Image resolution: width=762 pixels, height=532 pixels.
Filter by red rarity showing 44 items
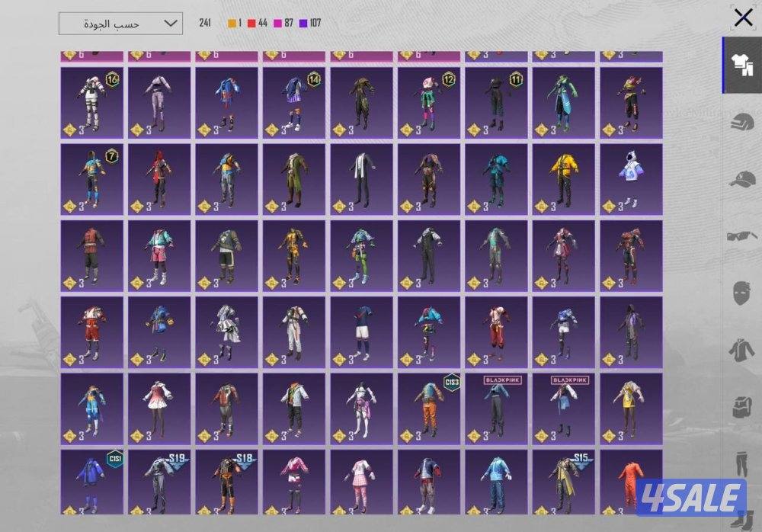click(x=257, y=23)
